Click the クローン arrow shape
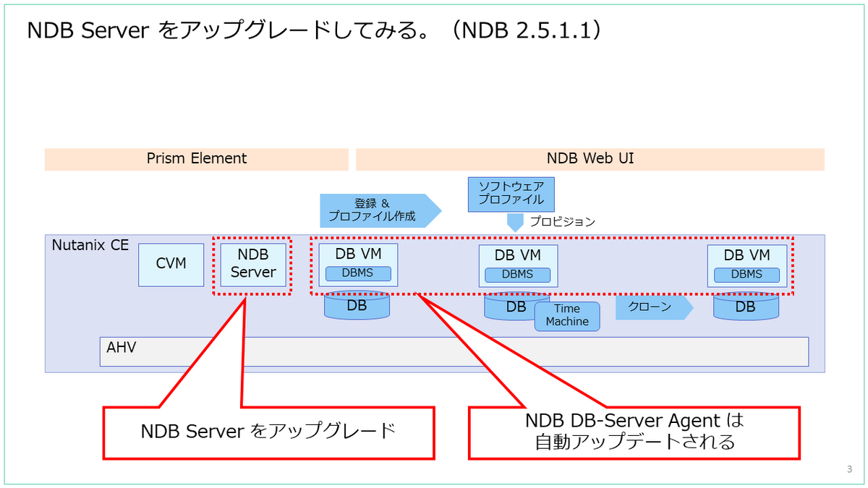868x488 pixels. click(655, 307)
